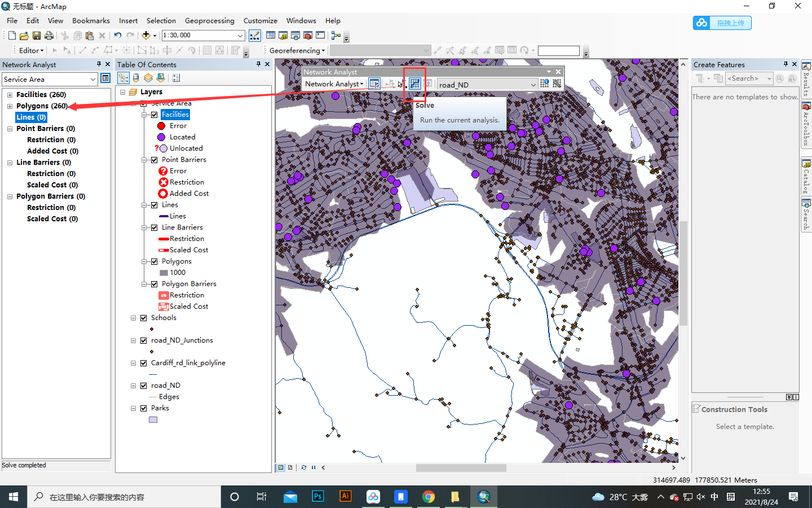Open the Service Area Properties icon
Screen dimensions: 812x508
(105, 78)
